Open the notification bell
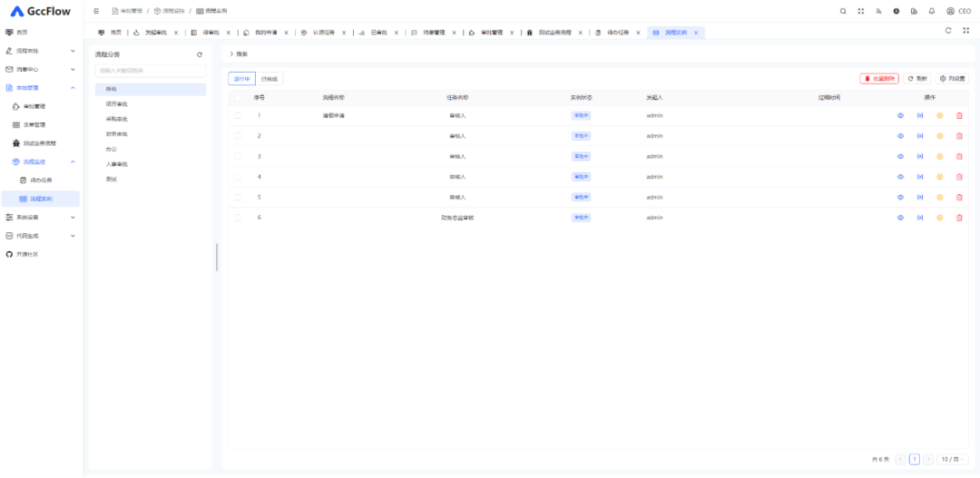 click(x=932, y=11)
